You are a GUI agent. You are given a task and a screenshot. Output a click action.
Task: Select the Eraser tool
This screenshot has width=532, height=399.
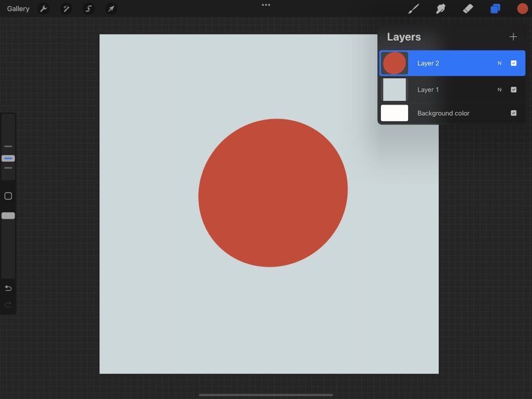click(x=467, y=8)
